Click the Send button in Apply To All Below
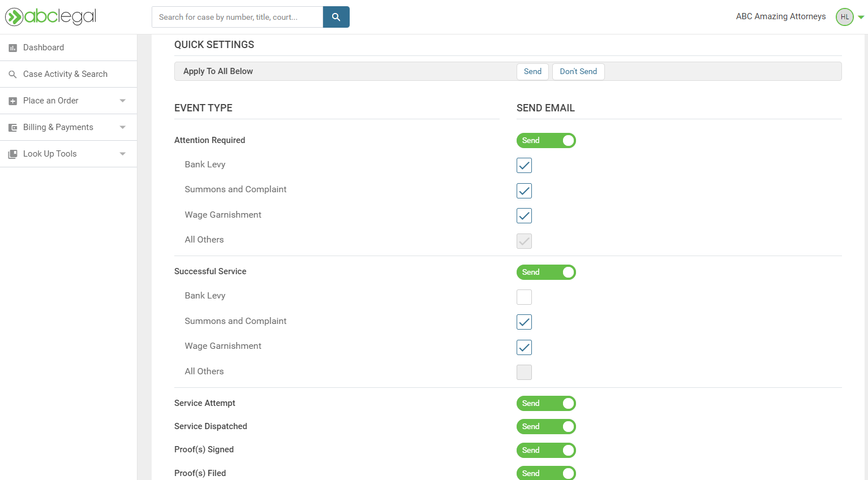Image resolution: width=868 pixels, height=480 pixels. click(x=532, y=71)
